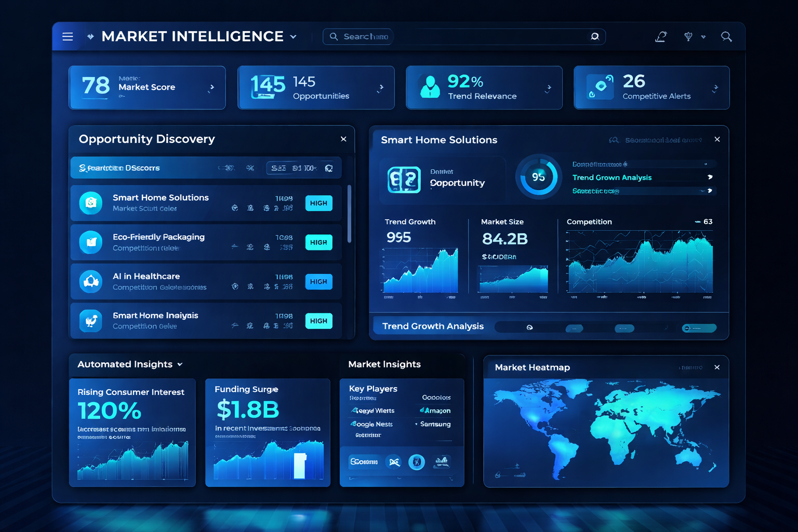Click the Samsung entry under Key Players
The image size is (798, 532).
click(x=435, y=424)
